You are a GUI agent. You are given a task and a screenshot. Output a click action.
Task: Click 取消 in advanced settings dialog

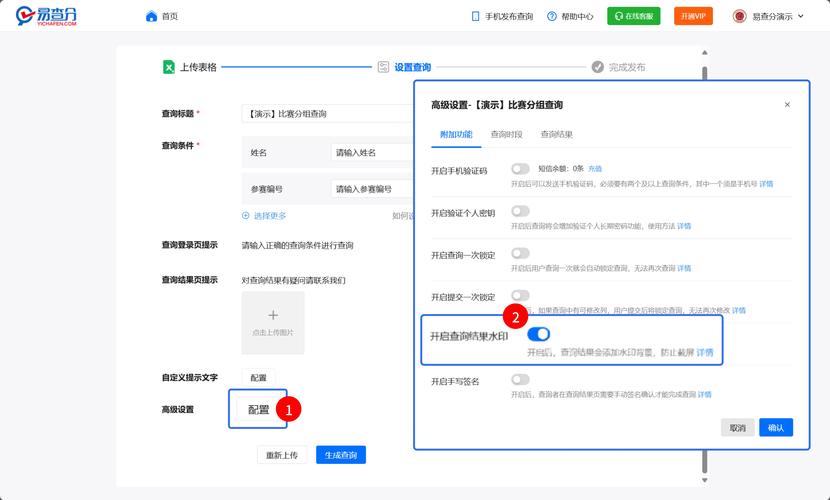click(x=738, y=428)
